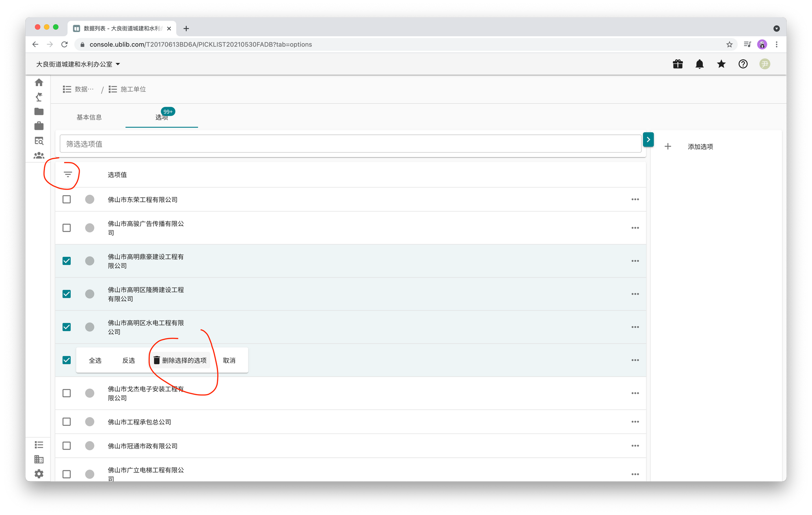Click the gift icon in header
This screenshot has height=515, width=812.
tap(678, 64)
